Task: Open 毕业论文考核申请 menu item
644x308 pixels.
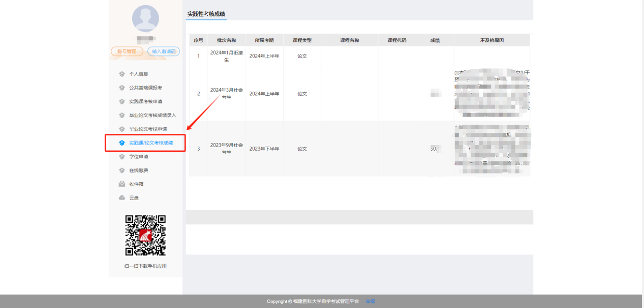Action: point(147,129)
